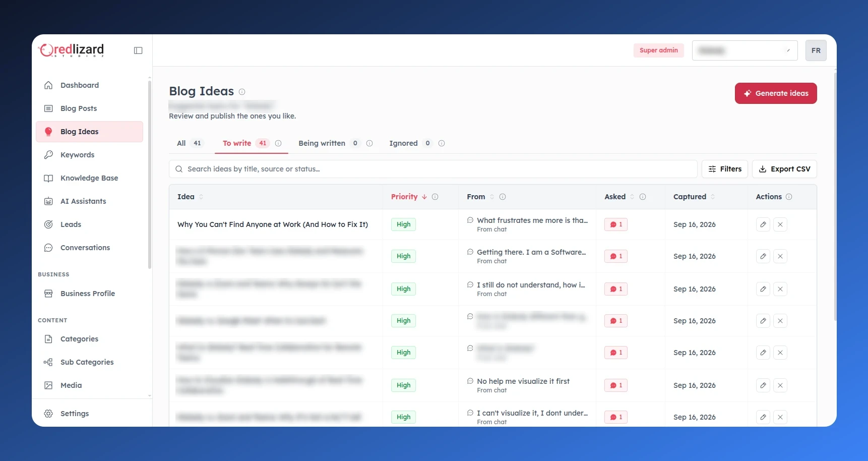This screenshot has width=868, height=461.
Task: Dismiss idea from 'I can't visualize it' chat
Action: pos(780,417)
